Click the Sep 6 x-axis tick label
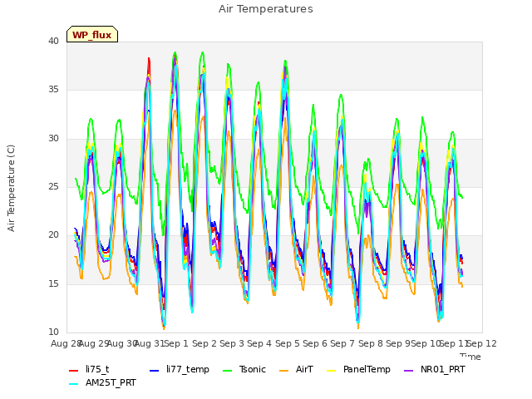Viewport: 532px width, 399px height. pos(315,343)
